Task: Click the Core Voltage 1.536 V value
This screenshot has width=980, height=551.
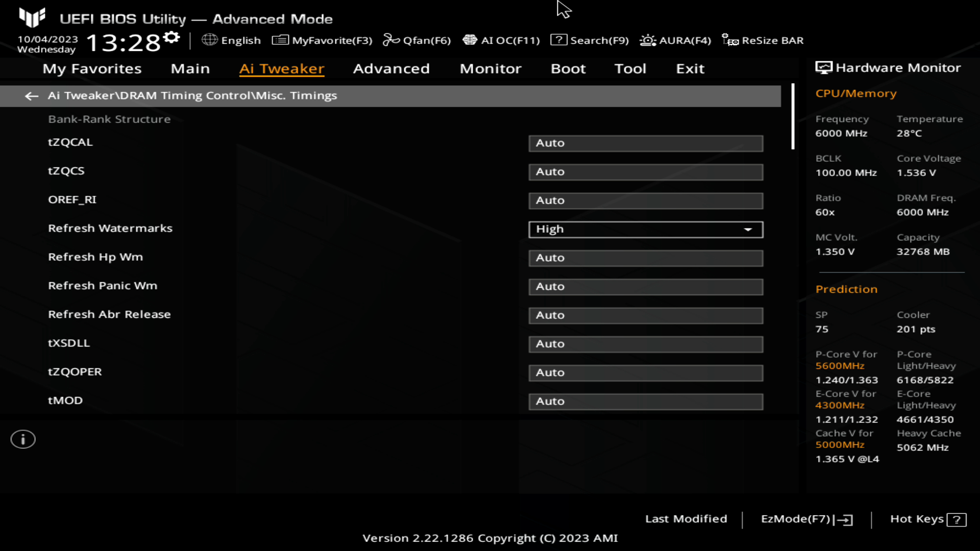Action: tap(916, 173)
